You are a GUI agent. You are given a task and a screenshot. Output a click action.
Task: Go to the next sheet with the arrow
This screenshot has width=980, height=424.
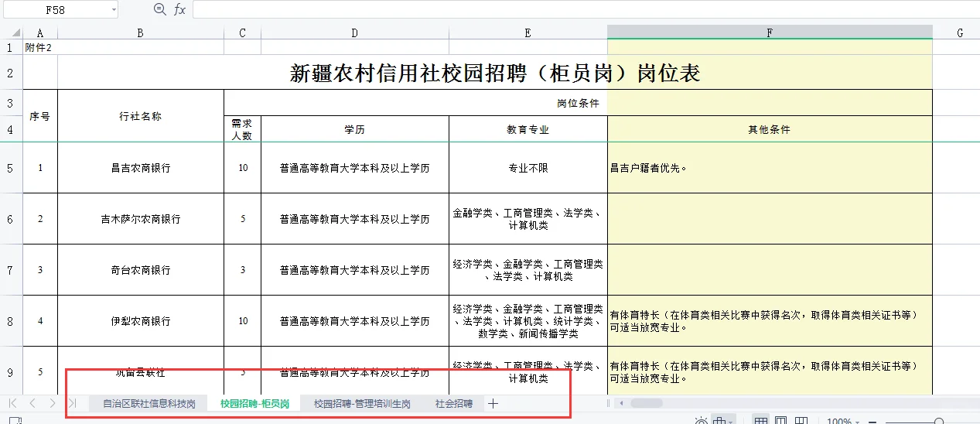[52, 403]
